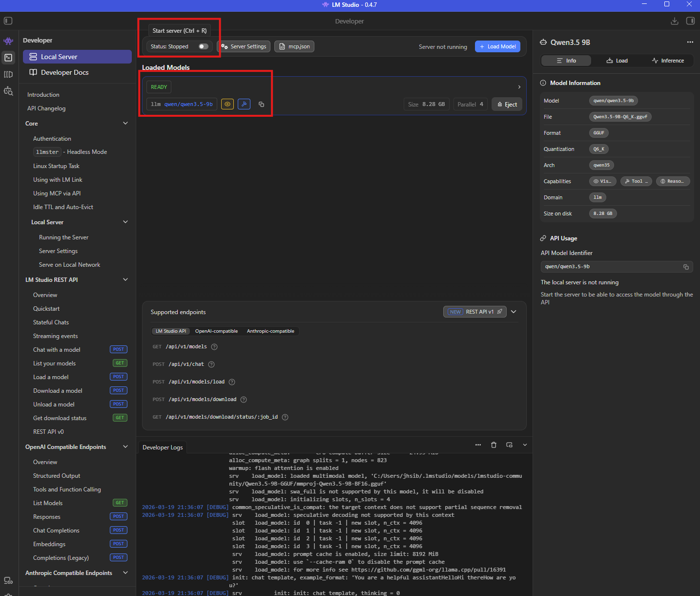Click help icon beside GET /api/v1/models
Viewport: 700px width, 596px height.
coord(214,347)
